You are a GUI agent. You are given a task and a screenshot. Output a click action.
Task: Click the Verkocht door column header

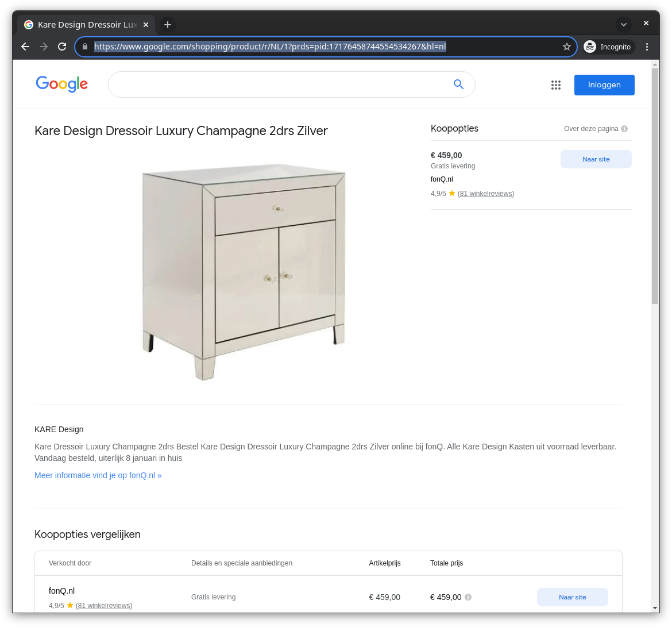pos(70,563)
